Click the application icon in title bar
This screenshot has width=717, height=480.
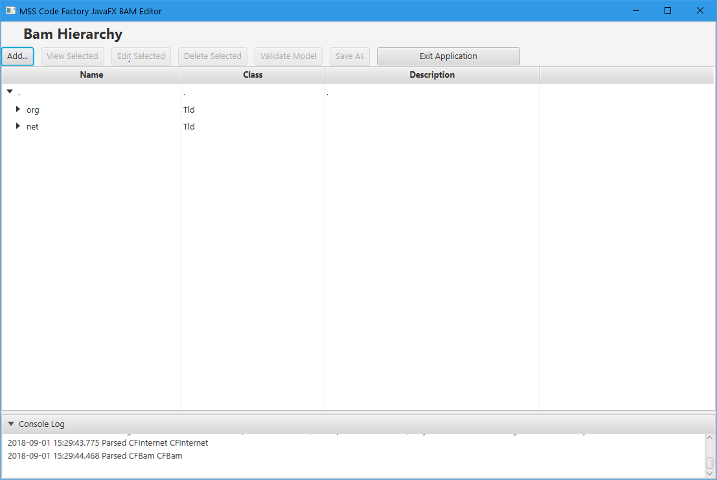pyautogui.click(x=10, y=10)
